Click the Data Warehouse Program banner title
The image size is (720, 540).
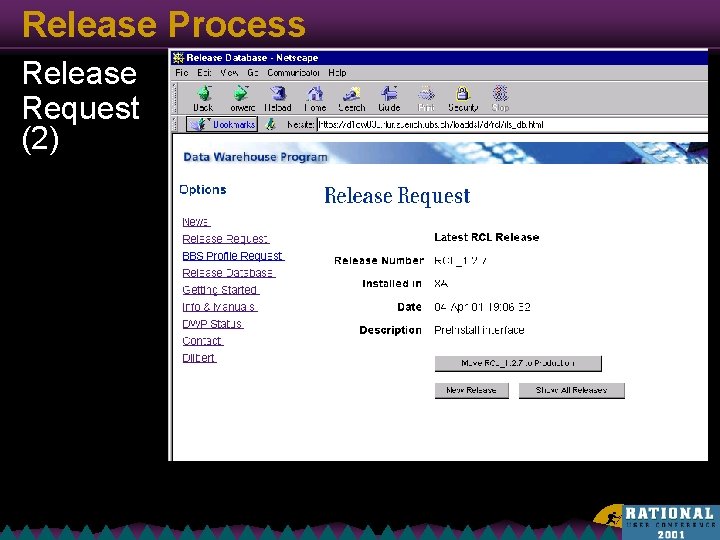[255, 157]
